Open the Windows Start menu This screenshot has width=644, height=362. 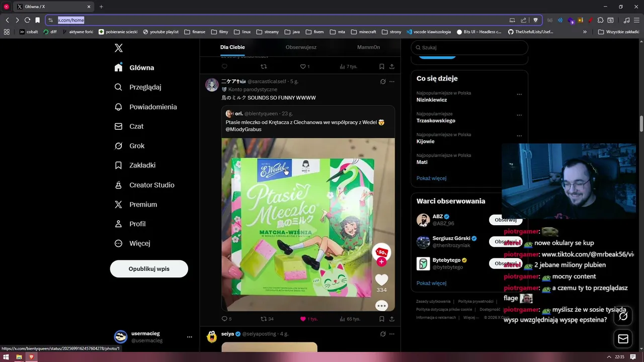pos(6,357)
